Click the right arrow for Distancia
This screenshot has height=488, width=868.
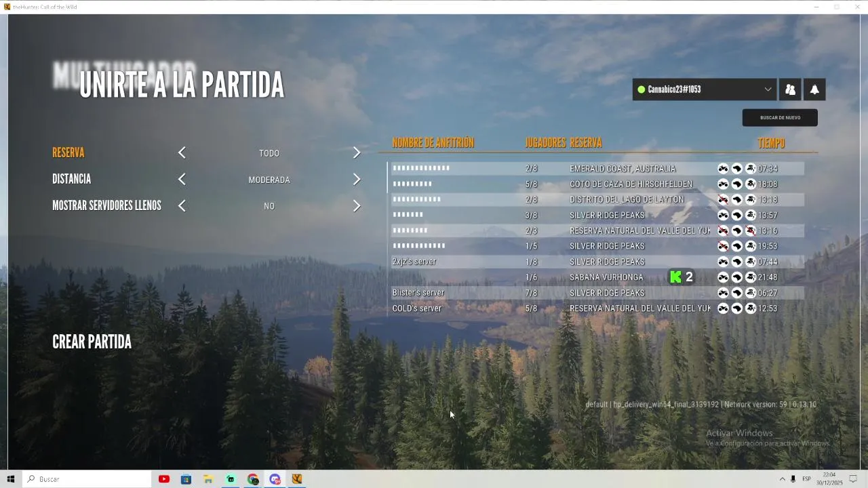[x=357, y=180]
